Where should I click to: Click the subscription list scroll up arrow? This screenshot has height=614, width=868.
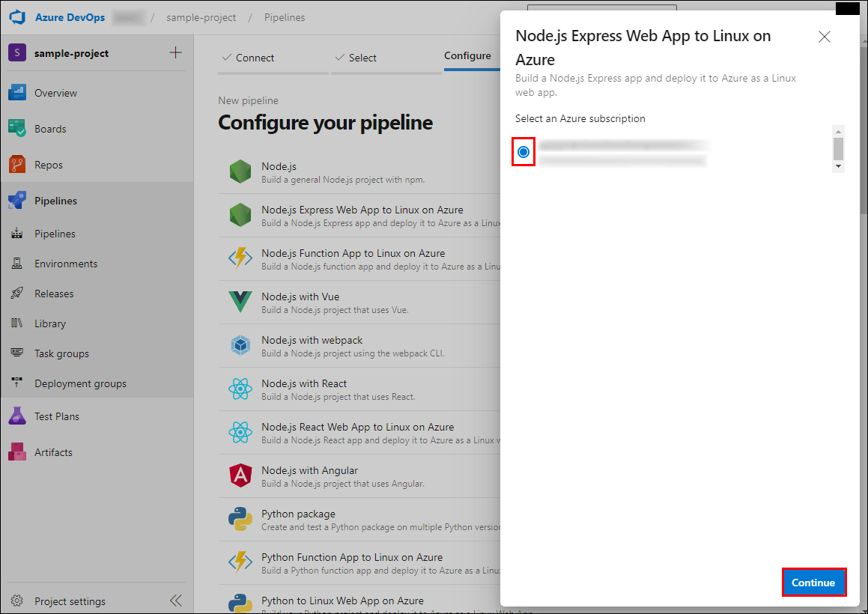click(838, 132)
